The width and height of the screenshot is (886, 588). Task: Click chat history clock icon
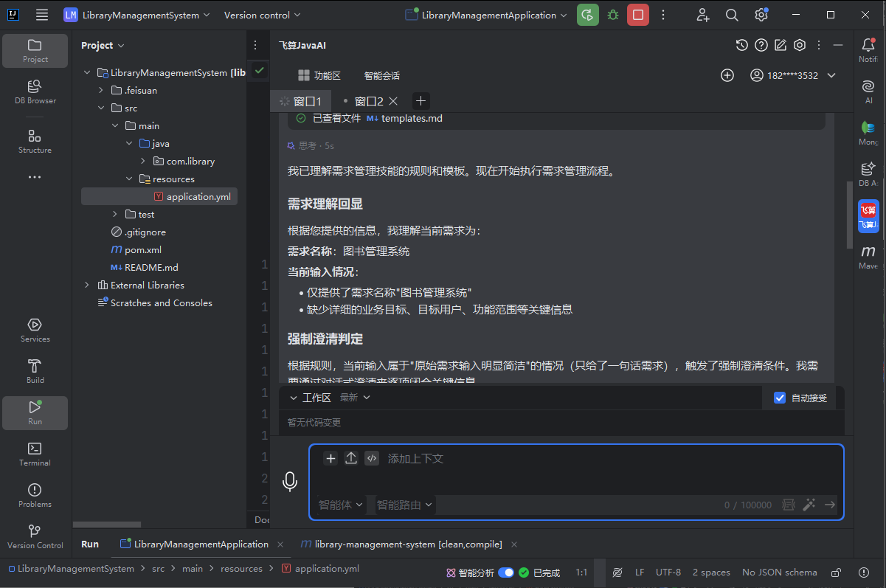pyautogui.click(x=742, y=45)
